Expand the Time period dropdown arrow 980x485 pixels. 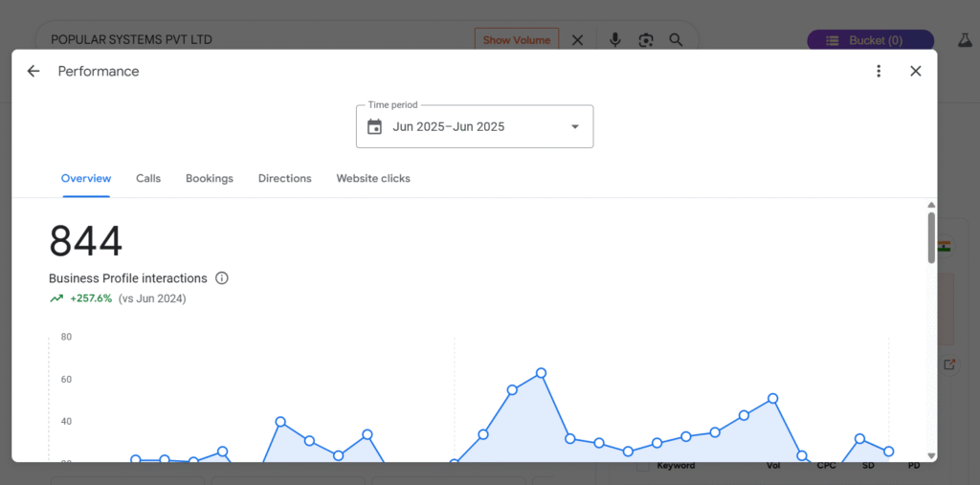(x=575, y=126)
